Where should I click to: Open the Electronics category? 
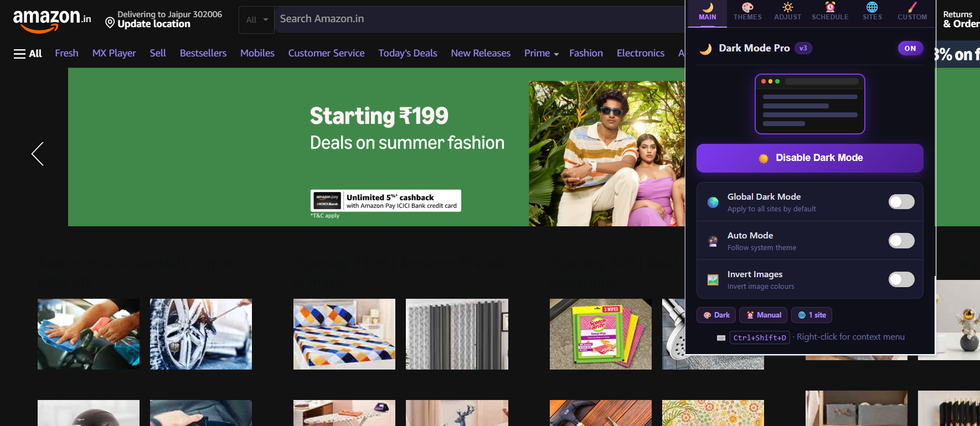click(x=641, y=53)
